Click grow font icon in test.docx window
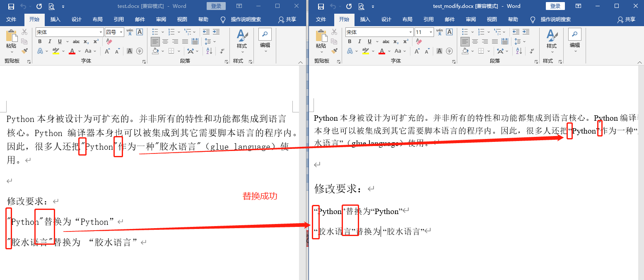 (x=107, y=51)
